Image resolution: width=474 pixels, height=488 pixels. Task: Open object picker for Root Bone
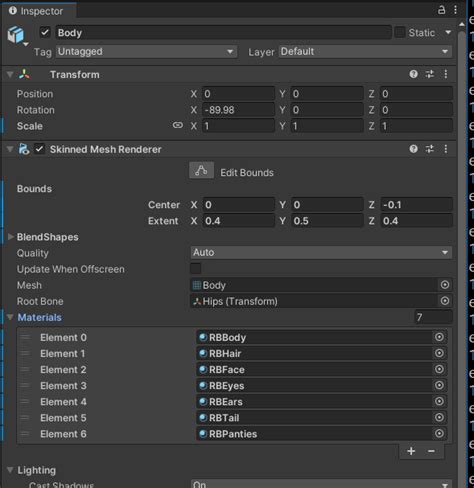[445, 301]
